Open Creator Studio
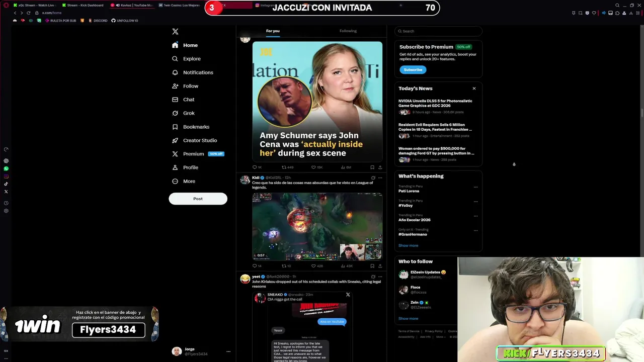The image size is (644, 362). pyautogui.click(x=195, y=140)
